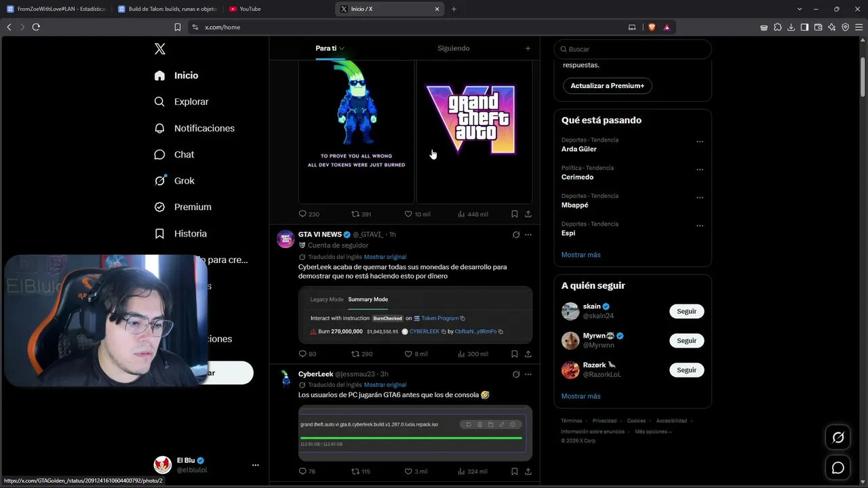The height and width of the screenshot is (488, 868).
Task: Open more options for Arda Güler trend
Action: coord(700,142)
